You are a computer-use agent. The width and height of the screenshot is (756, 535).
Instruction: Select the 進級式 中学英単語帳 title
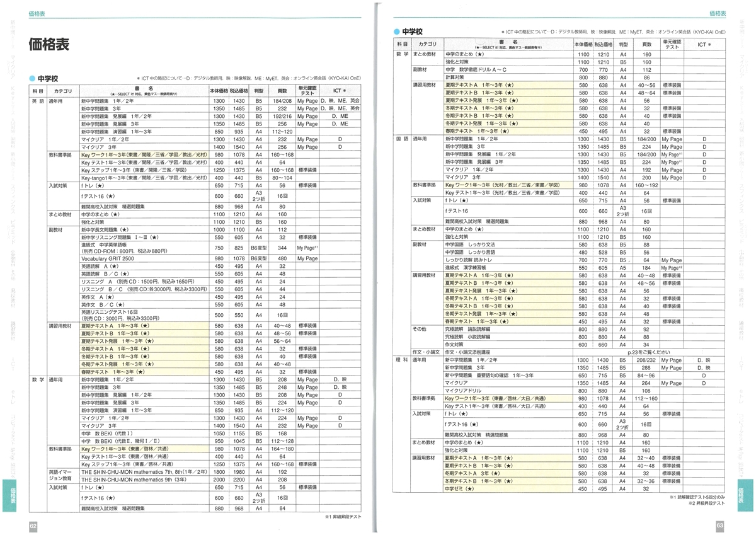tap(104, 245)
